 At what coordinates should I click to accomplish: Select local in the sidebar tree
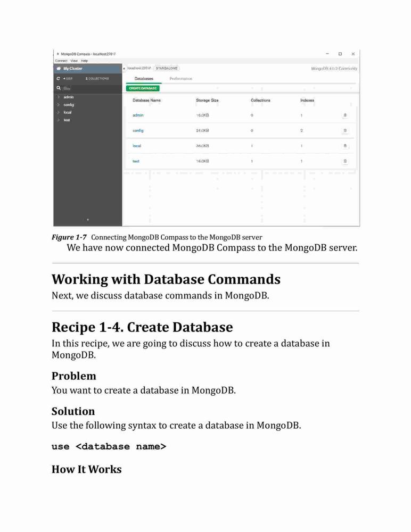pyautogui.click(x=68, y=112)
